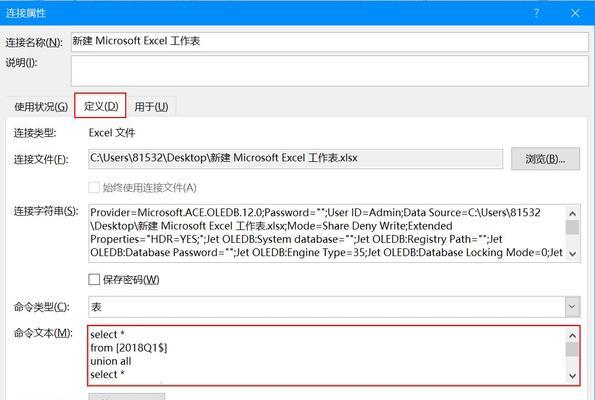Click the connection string scroll up arrow

point(572,213)
